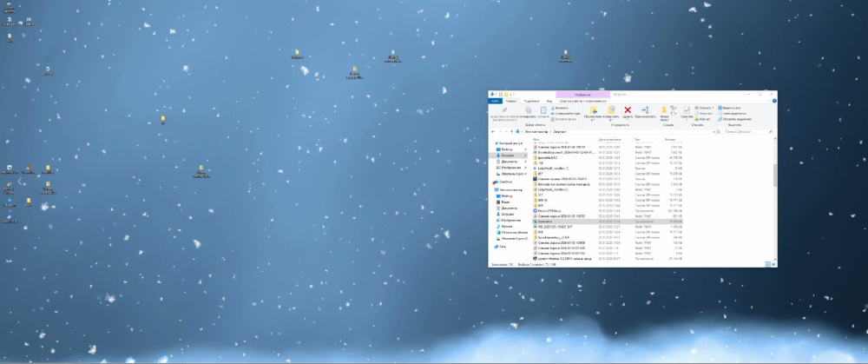Screen dimensions: 868x364
Task: Select the Google Chrome desktop icon
Action: (10, 187)
